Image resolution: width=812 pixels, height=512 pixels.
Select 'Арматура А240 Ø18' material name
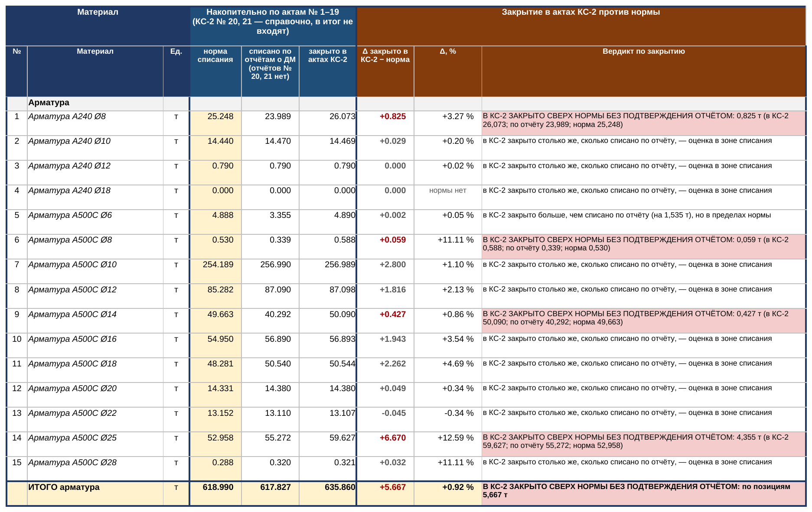point(95,197)
